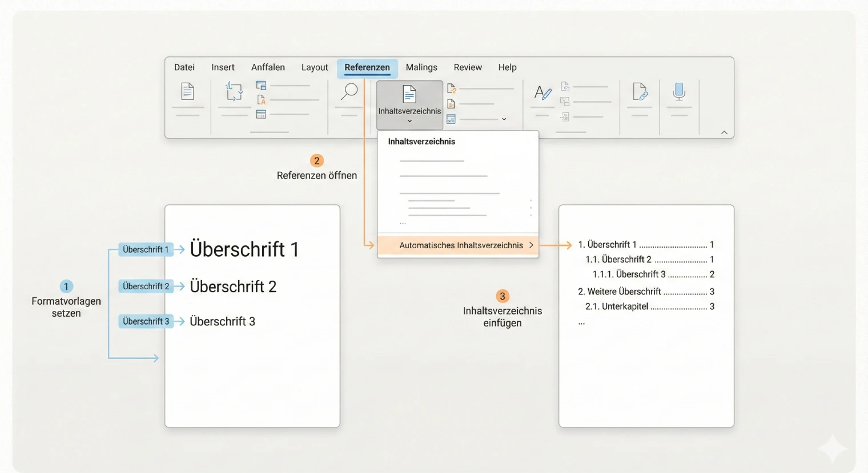868x473 pixels.
Task: Select the magnifier search icon
Action: (x=349, y=91)
